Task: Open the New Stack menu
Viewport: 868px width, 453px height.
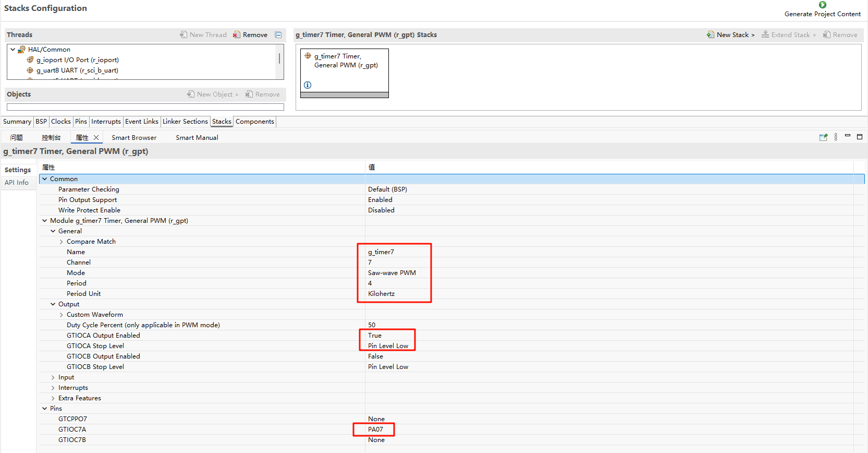Action: click(730, 35)
